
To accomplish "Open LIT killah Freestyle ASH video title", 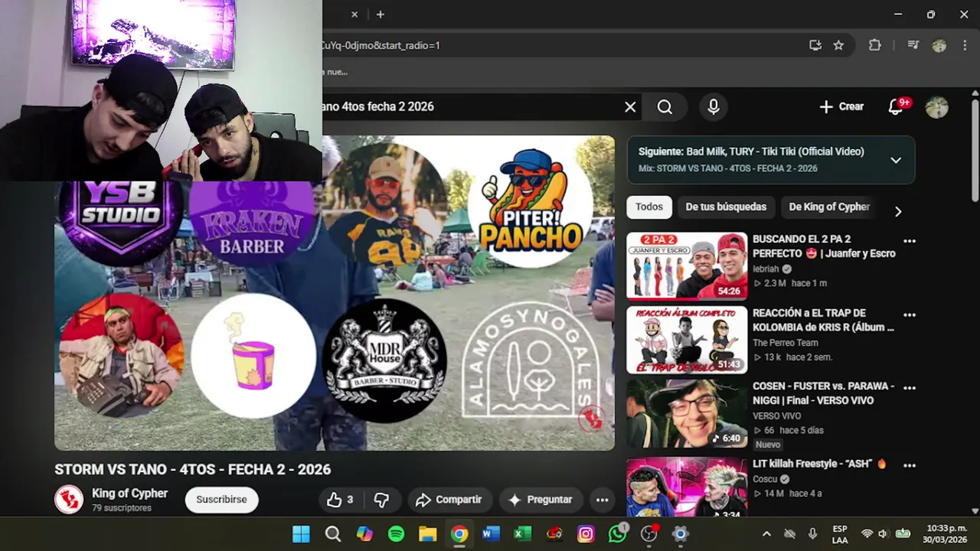I will pos(819,464).
